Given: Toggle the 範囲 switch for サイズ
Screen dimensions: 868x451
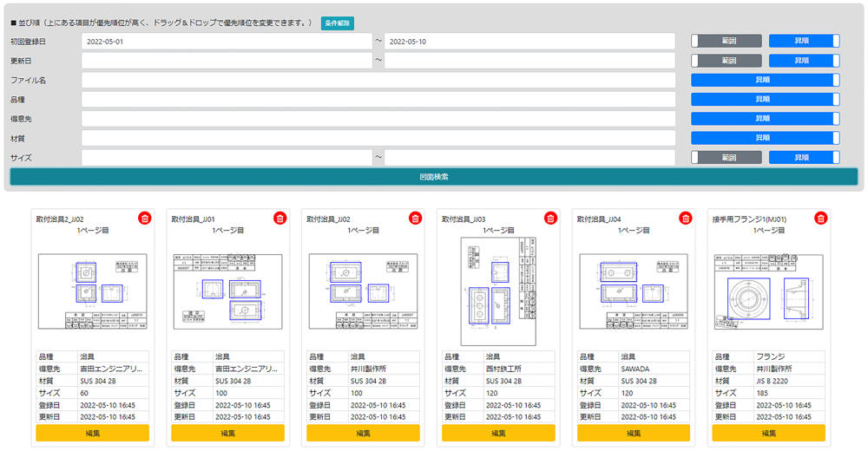Looking at the screenshot, I should click(x=727, y=158).
